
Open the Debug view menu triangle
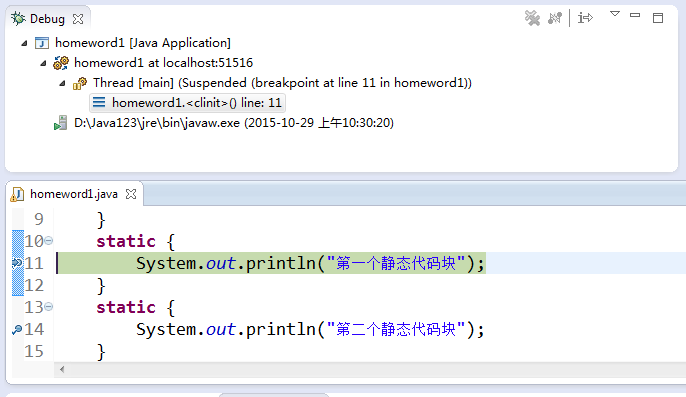[615, 14]
